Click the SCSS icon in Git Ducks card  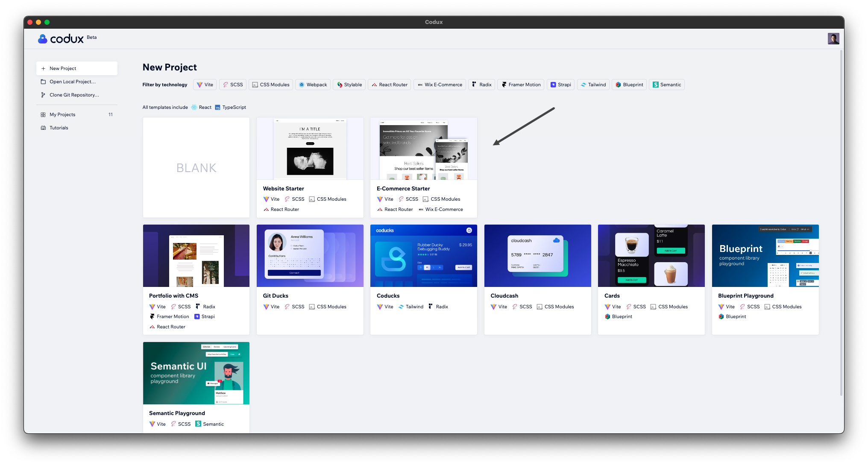point(287,307)
